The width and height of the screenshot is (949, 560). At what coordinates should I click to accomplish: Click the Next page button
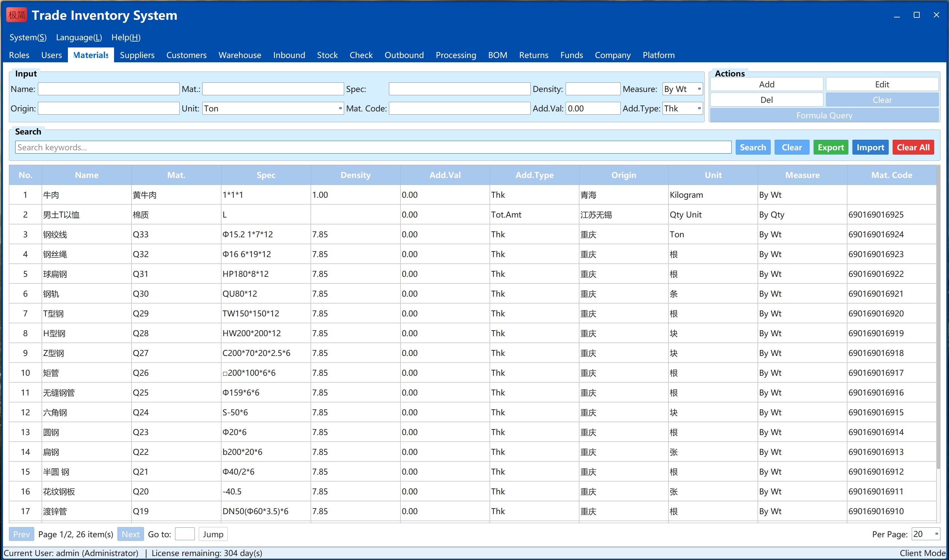[x=131, y=534]
